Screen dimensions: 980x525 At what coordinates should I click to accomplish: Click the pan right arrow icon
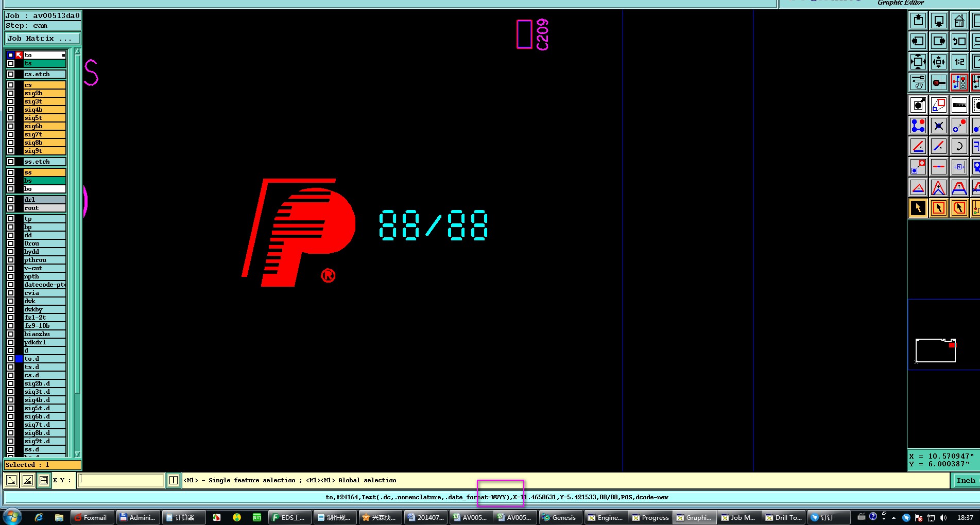click(x=939, y=41)
